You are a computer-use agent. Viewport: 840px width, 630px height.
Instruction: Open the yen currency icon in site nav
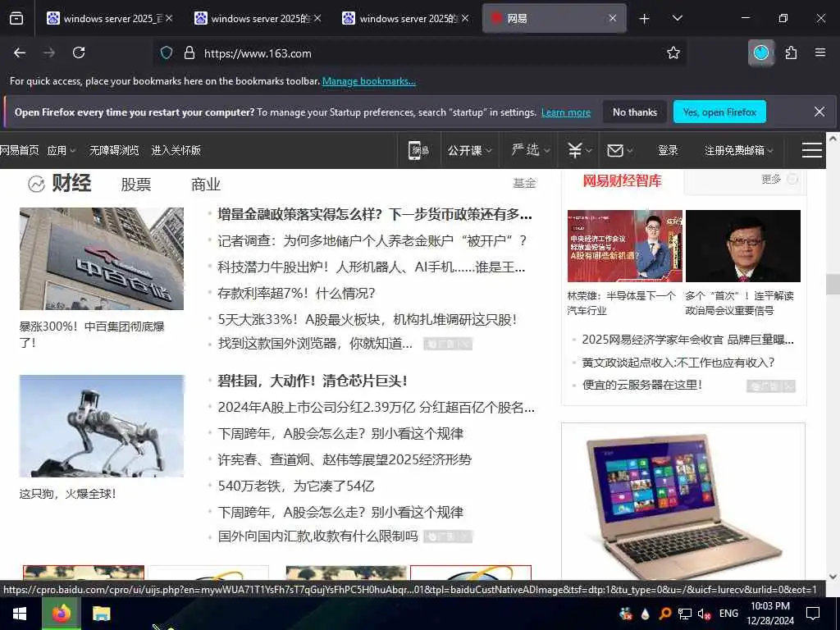tap(575, 151)
